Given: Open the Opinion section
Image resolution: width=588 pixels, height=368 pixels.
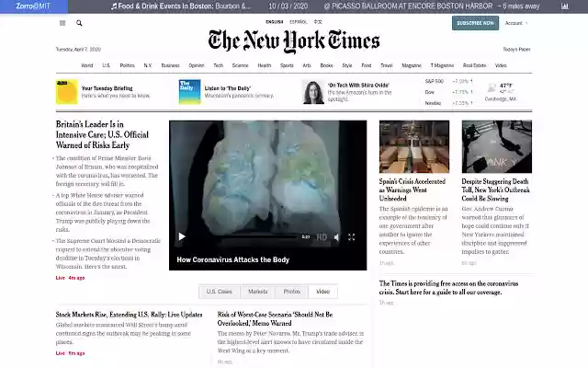Looking at the screenshot, I should point(197,65).
